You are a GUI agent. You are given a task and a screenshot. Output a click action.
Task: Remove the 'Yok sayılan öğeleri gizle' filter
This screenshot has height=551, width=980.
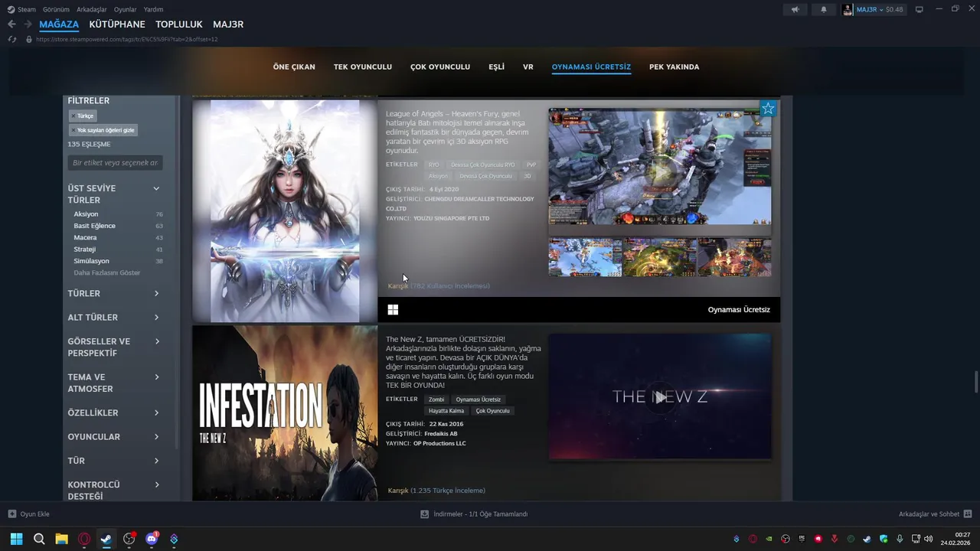[103, 130]
